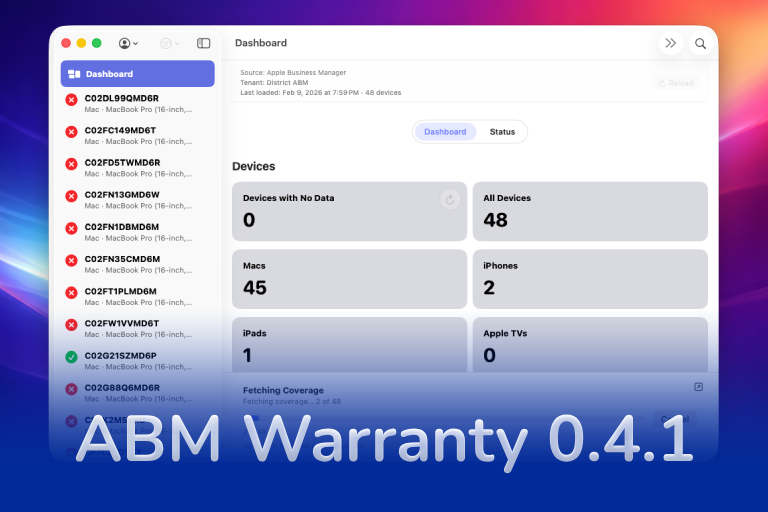Click green check status icon for C02G21SZMD6P
Image resolution: width=768 pixels, height=512 pixels.
[72, 357]
